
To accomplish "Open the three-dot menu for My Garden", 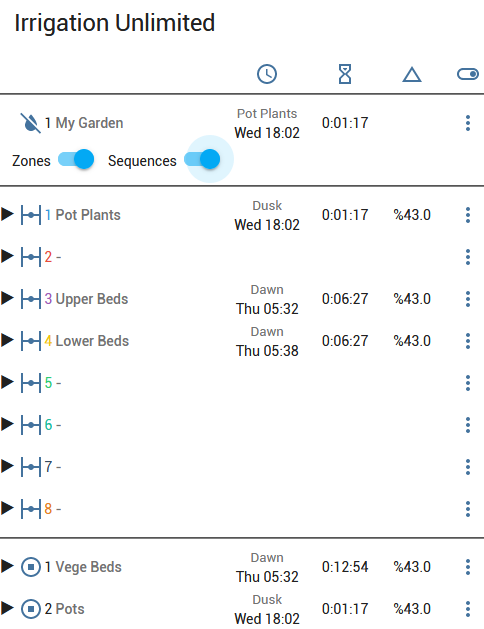I will point(468,123).
